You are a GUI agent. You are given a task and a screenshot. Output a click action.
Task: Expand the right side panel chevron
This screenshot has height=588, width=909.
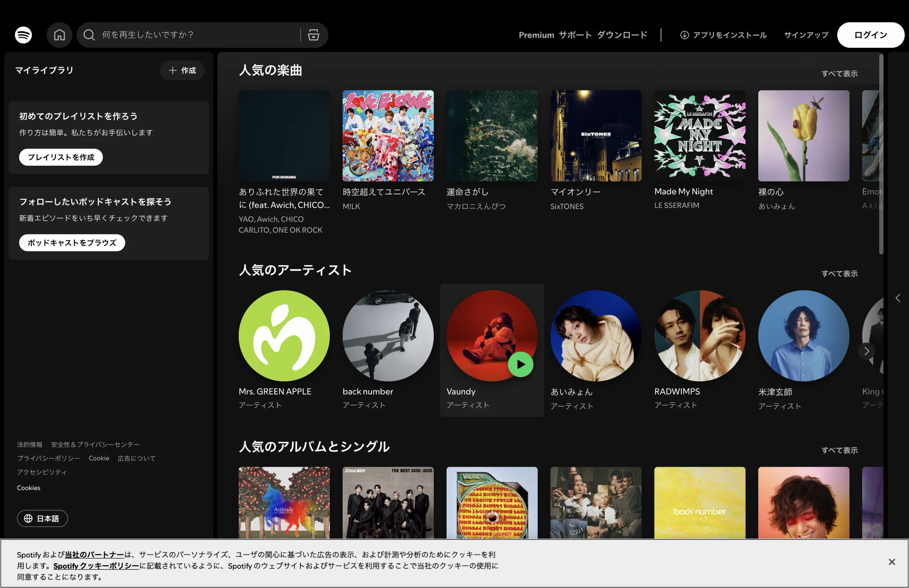[898, 298]
